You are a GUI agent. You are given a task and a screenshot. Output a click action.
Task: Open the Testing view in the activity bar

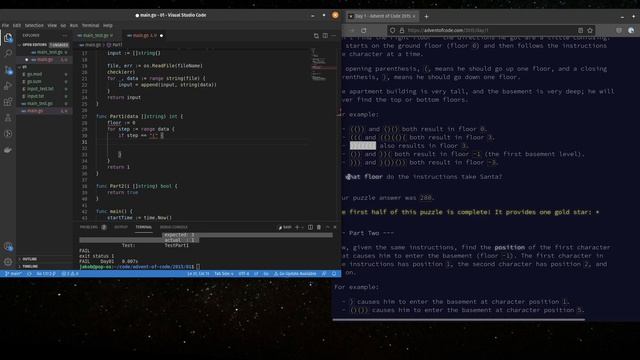click(x=8, y=118)
